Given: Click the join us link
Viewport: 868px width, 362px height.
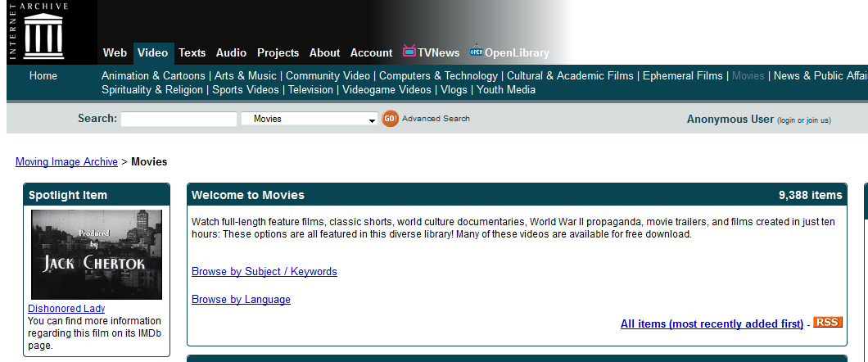Looking at the screenshot, I should pyautogui.click(x=816, y=120).
